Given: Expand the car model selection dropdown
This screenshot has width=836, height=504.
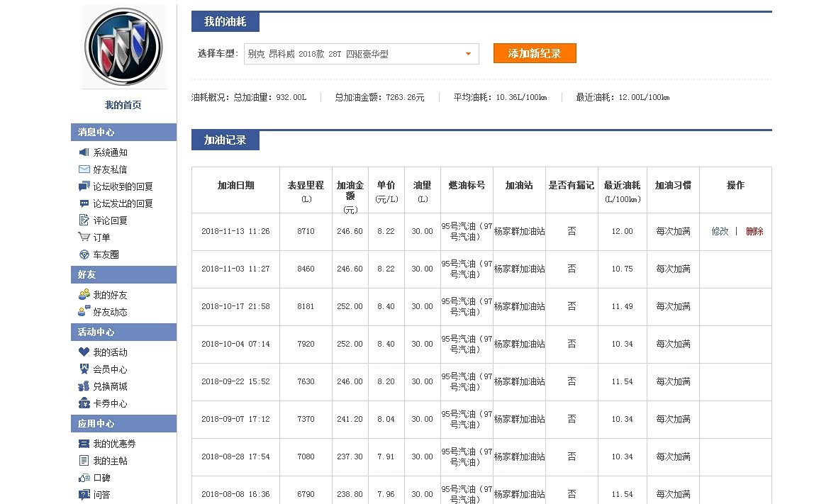Looking at the screenshot, I should (x=468, y=54).
